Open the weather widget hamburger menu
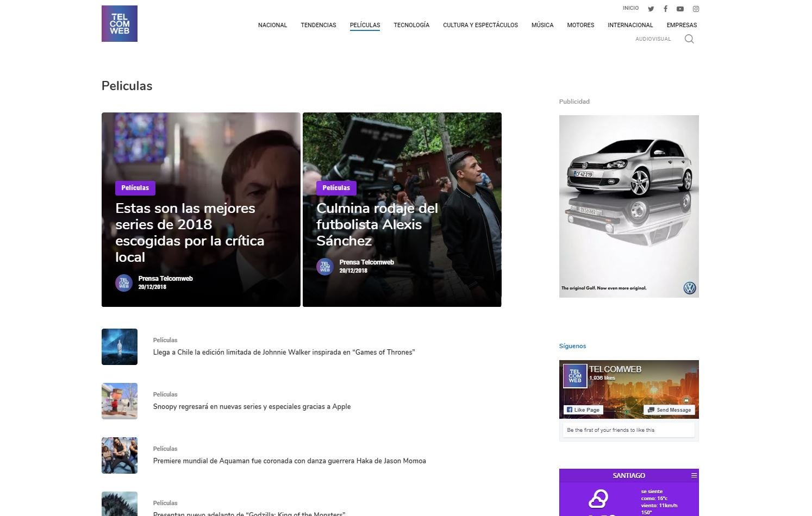The width and height of the screenshot is (812, 516). tap(694, 475)
